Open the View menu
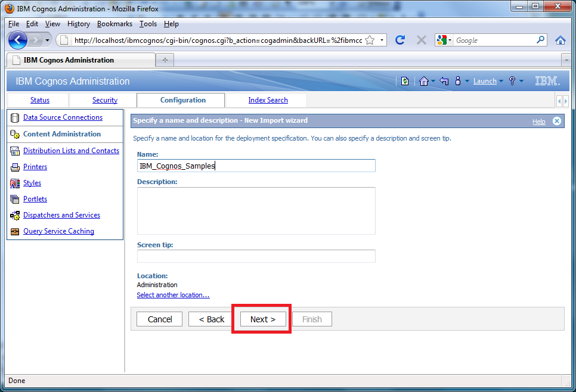 click(x=52, y=24)
